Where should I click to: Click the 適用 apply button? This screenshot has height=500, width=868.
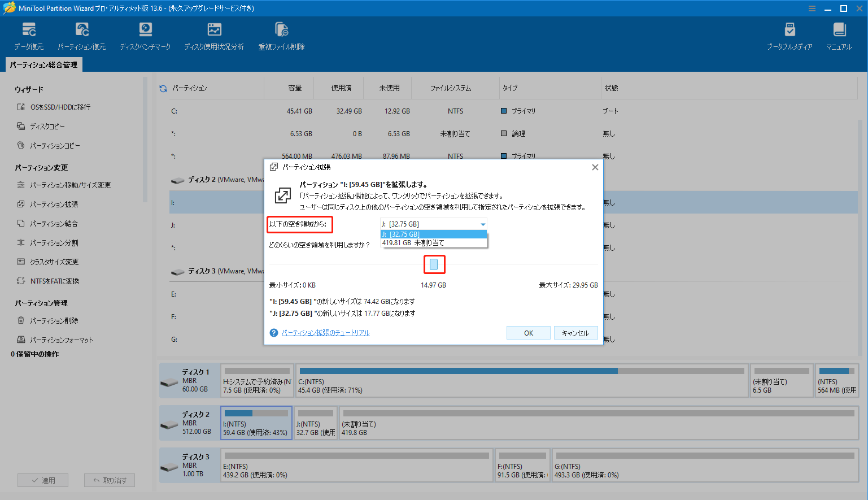[x=43, y=480]
